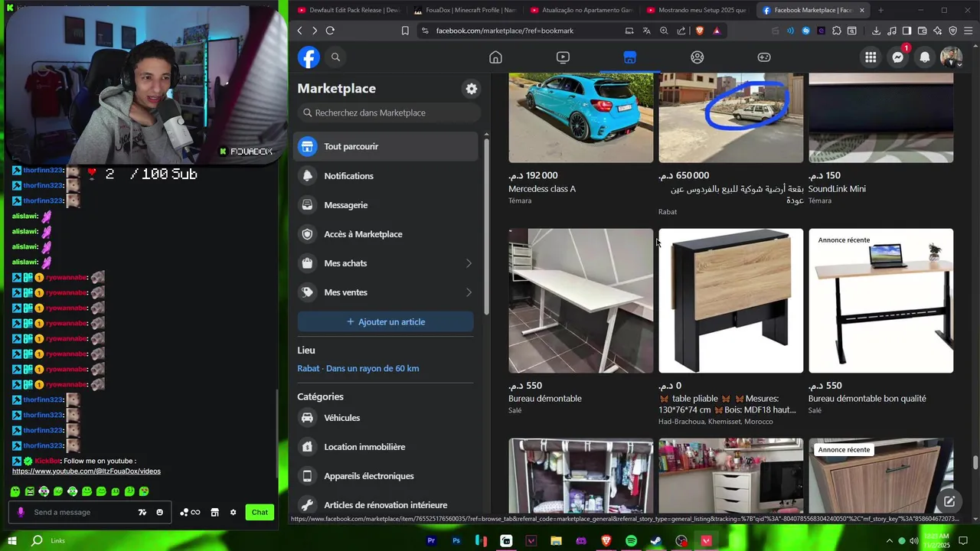Open Messagerie in Marketplace sidebar
This screenshot has width=980, height=551.
(x=386, y=204)
